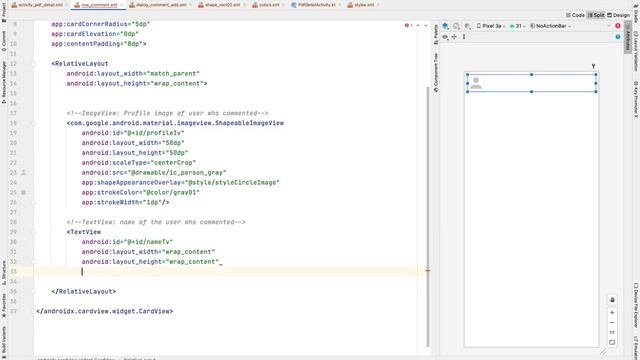Open the Component Tree side panel
The image size is (640, 360).
pyautogui.click(x=436, y=72)
